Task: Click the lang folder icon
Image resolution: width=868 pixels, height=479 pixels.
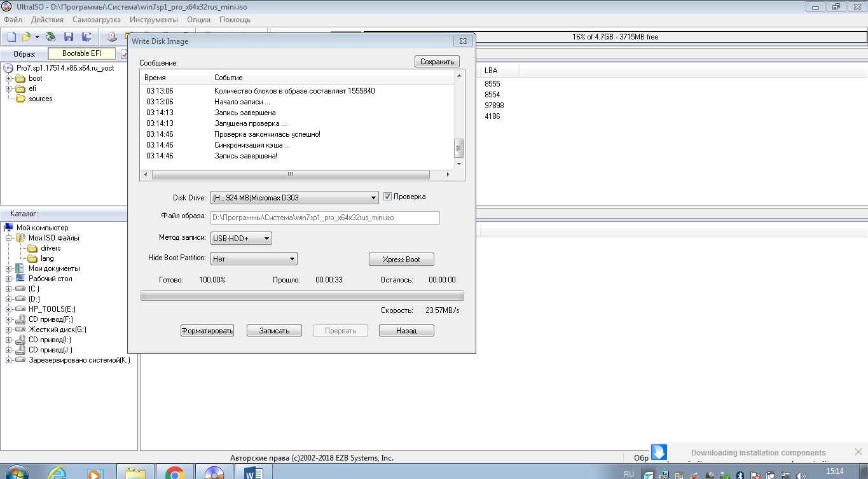Action: pos(32,258)
